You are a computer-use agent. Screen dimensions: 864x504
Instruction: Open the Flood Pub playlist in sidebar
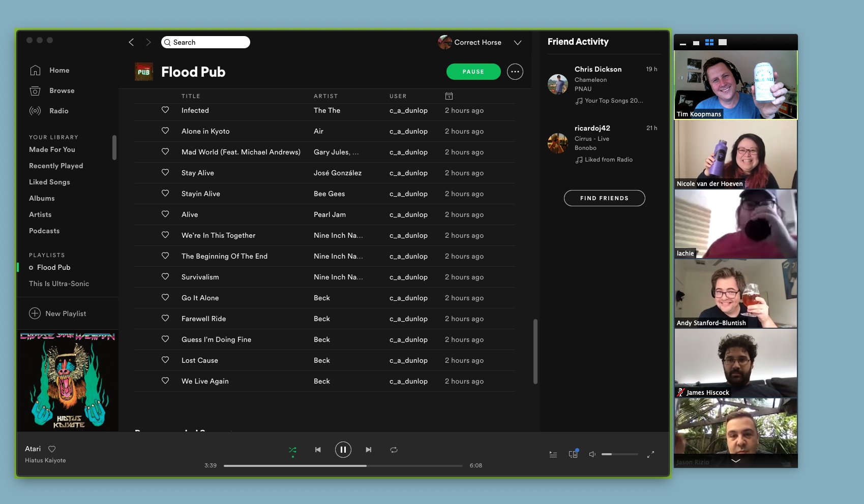[x=54, y=267]
